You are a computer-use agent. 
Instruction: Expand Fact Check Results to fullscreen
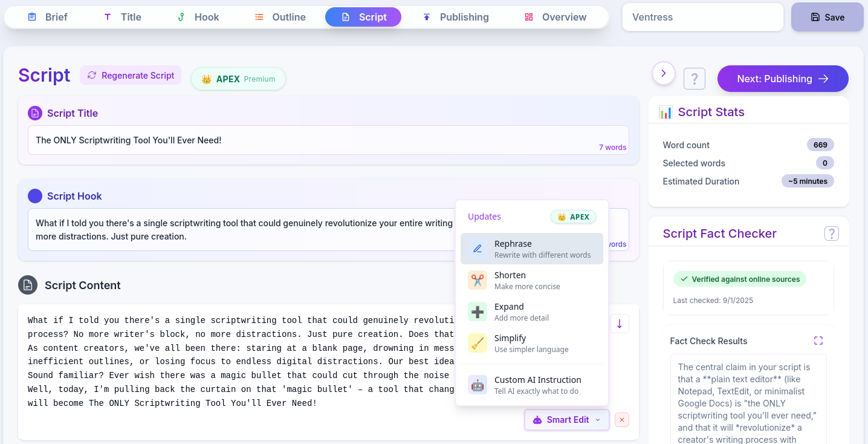(x=818, y=341)
